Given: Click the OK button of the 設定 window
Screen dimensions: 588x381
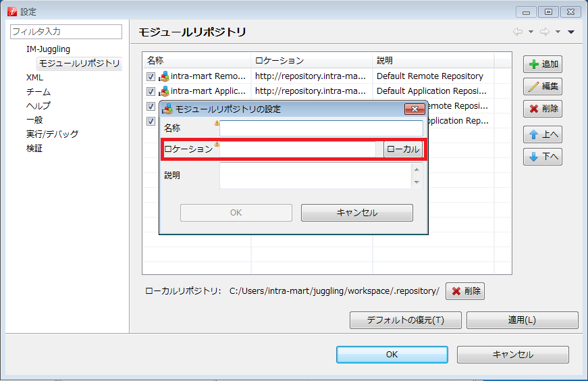Looking at the screenshot, I should click(x=392, y=355).
